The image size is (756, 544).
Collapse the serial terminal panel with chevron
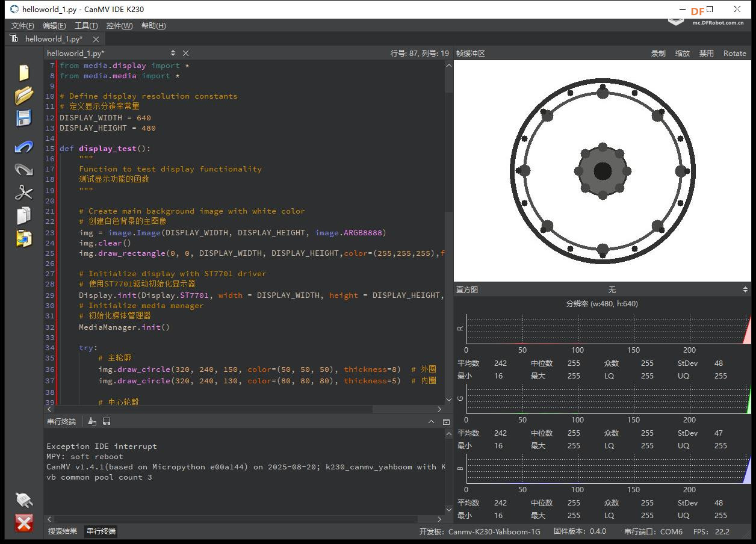point(431,421)
